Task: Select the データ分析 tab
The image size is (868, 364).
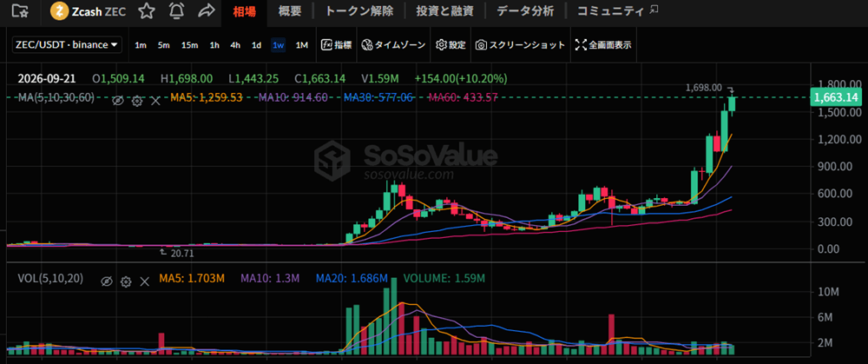Action: coord(525,10)
